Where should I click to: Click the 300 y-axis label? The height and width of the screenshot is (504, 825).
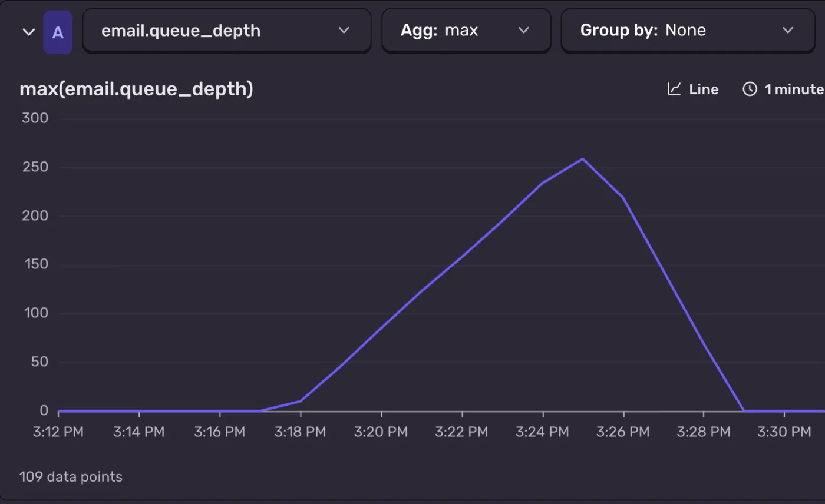click(x=35, y=118)
